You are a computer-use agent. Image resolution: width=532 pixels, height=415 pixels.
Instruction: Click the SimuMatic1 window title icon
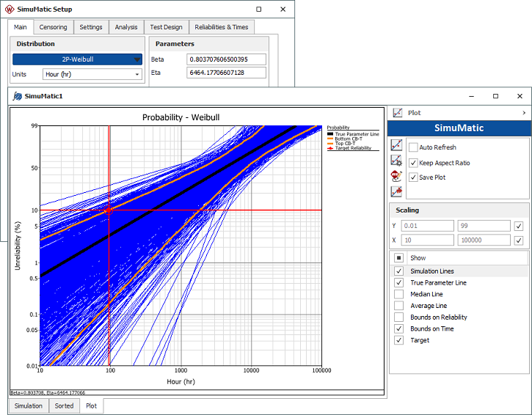pos(17,96)
